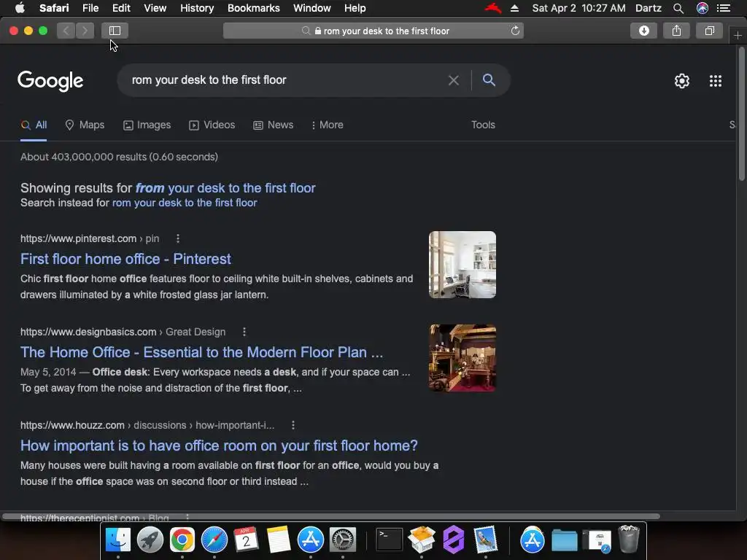
Task: Open Finder from the dock
Action: [x=117, y=540]
